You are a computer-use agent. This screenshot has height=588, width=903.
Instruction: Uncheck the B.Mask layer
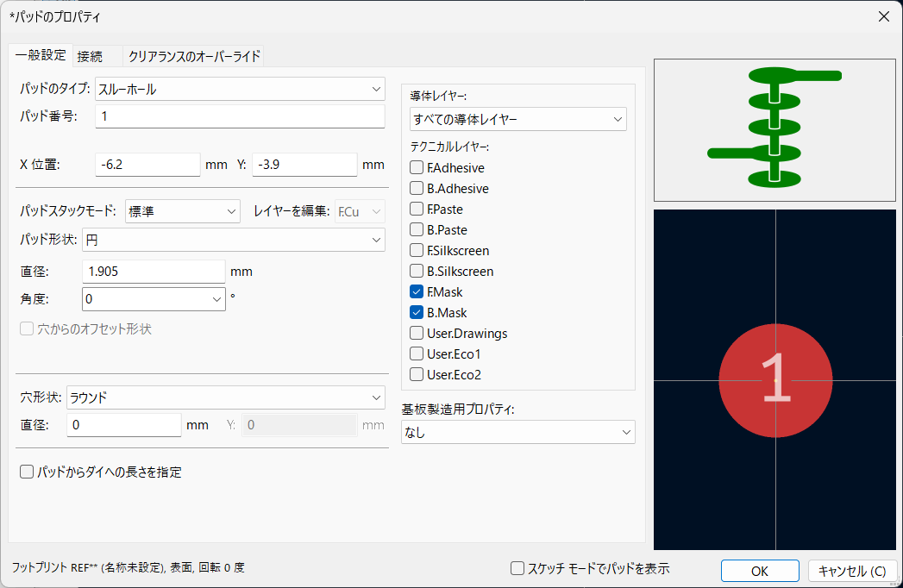tap(417, 313)
